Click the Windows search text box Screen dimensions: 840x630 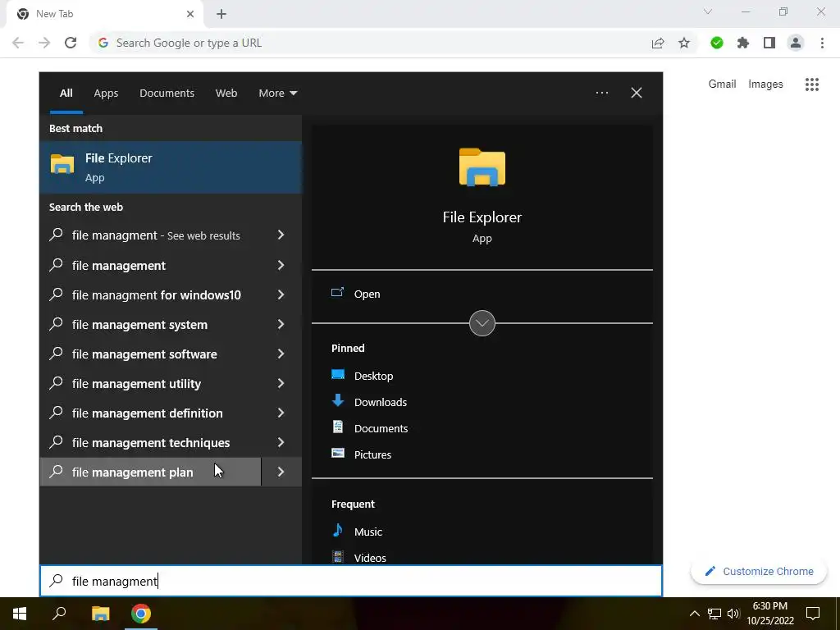(351, 581)
